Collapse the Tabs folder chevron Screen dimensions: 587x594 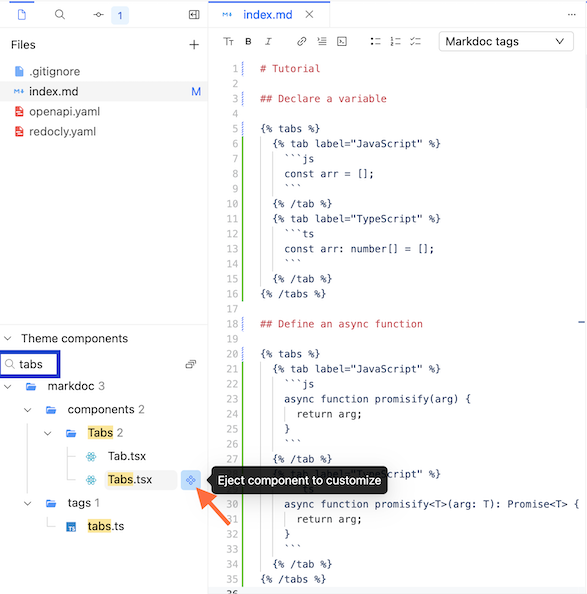point(48,433)
